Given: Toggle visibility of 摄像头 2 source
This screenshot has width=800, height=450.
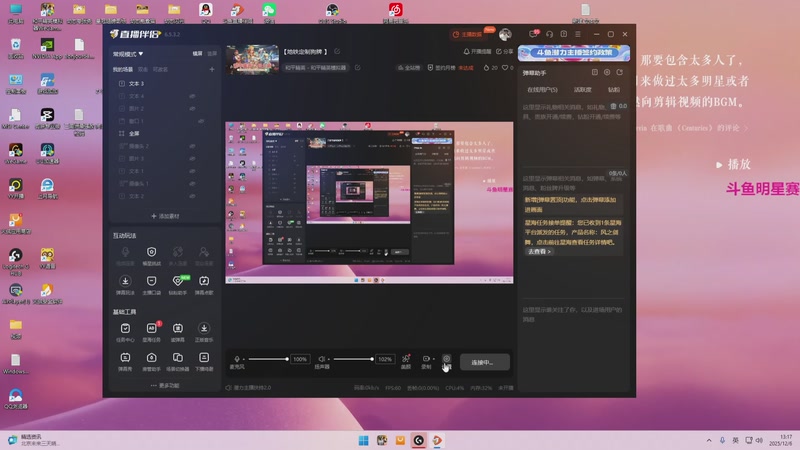Looking at the screenshot, I should coord(192,146).
